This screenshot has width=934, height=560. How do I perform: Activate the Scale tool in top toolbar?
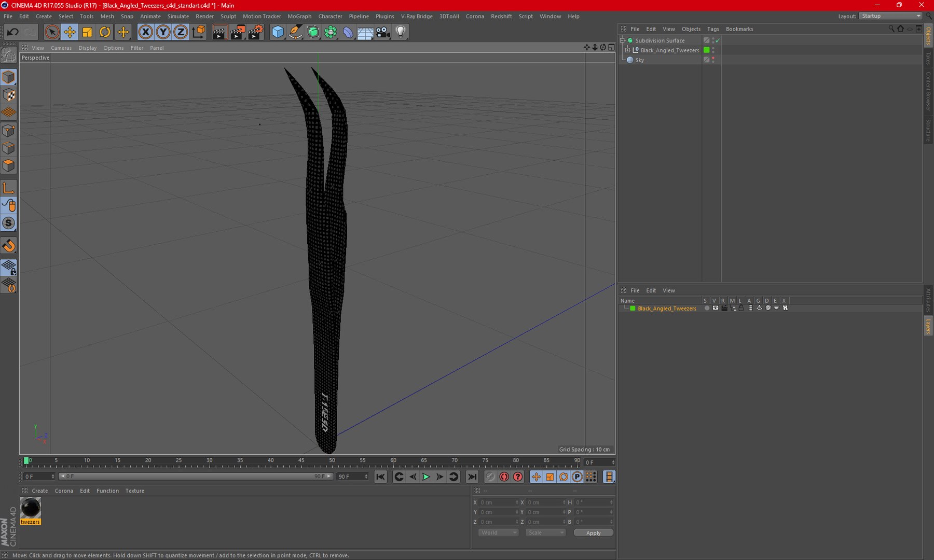point(87,32)
